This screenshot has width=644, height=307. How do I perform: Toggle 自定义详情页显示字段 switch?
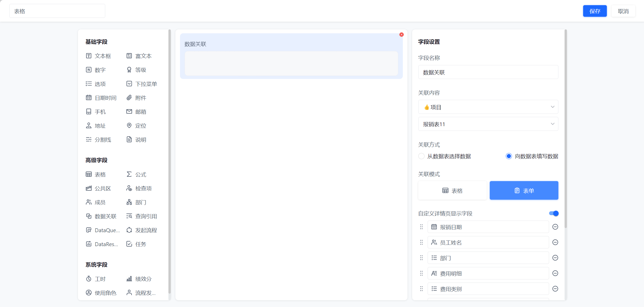pyautogui.click(x=554, y=213)
